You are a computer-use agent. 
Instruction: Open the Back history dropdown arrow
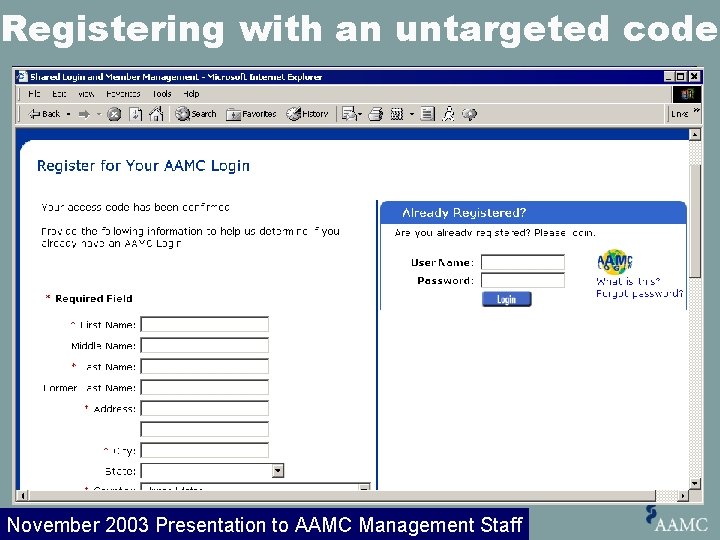click(x=68, y=114)
